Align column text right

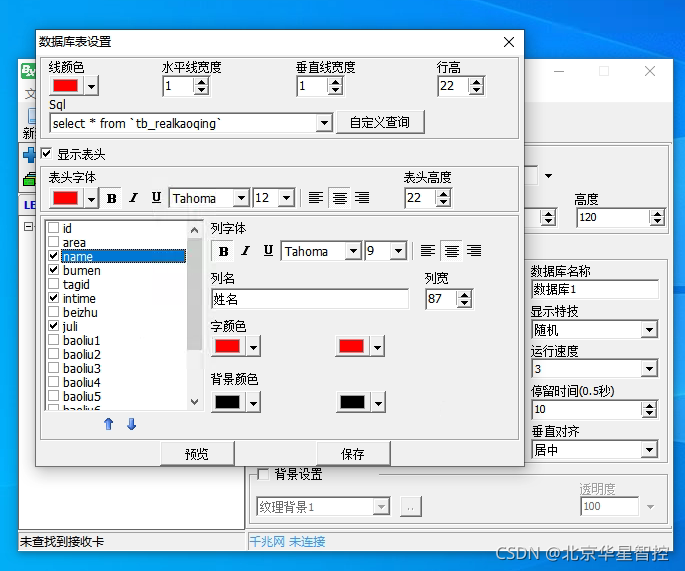click(x=474, y=251)
